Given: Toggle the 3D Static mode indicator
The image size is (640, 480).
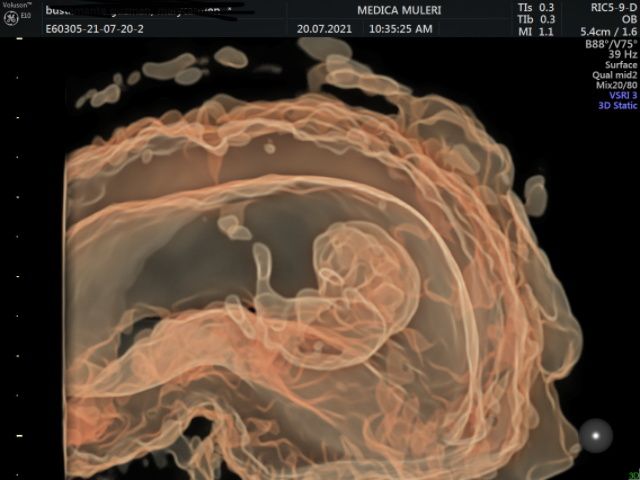Looking at the screenshot, I should click(617, 105).
